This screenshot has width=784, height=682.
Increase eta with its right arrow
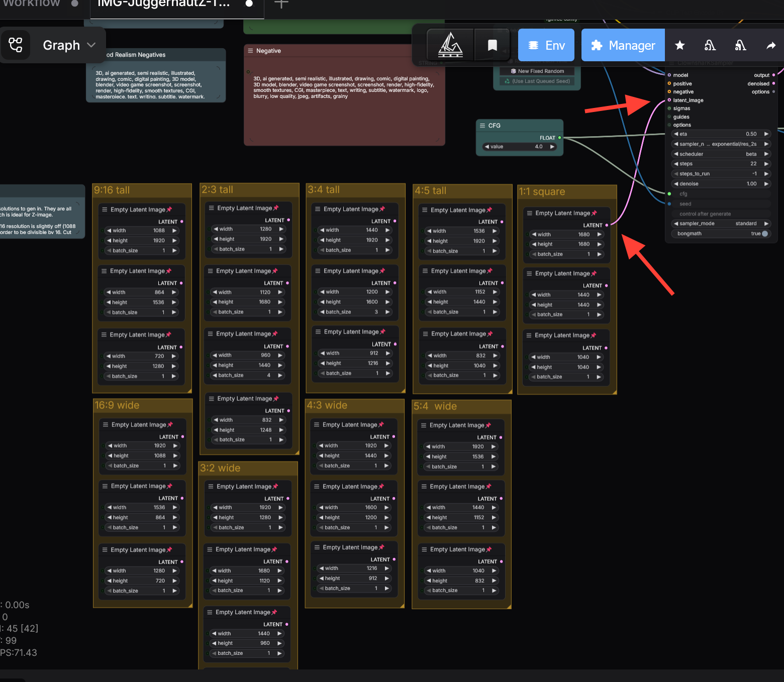[x=766, y=134]
